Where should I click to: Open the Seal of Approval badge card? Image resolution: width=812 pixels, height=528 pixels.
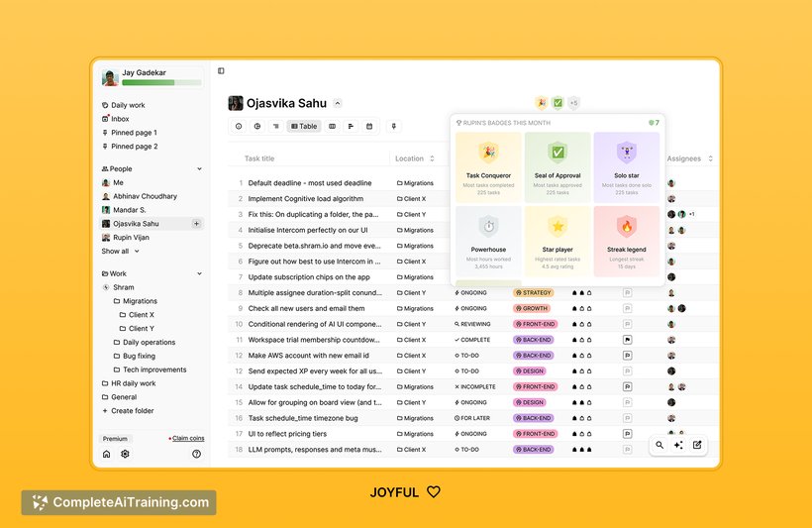(558, 166)
